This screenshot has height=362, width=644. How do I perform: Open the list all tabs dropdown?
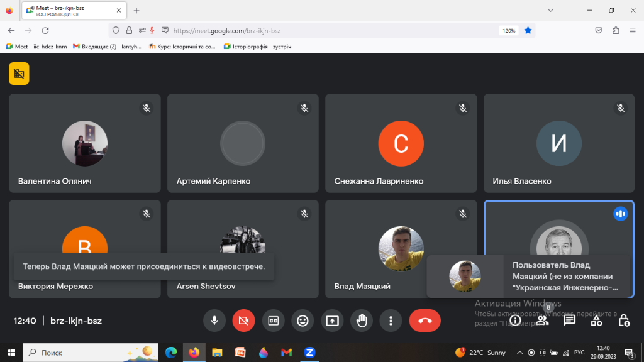tap(550, 11)
